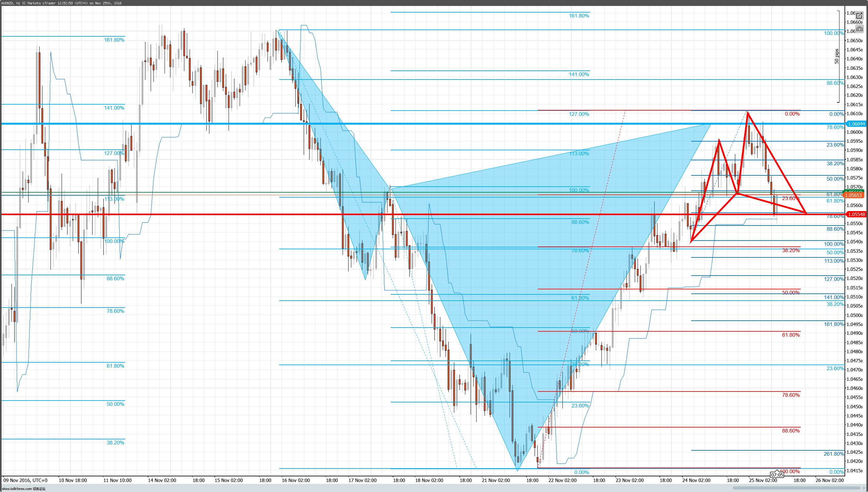
Task: Click the 1.06300 price axis label
Action: click(x=855, y=77)
